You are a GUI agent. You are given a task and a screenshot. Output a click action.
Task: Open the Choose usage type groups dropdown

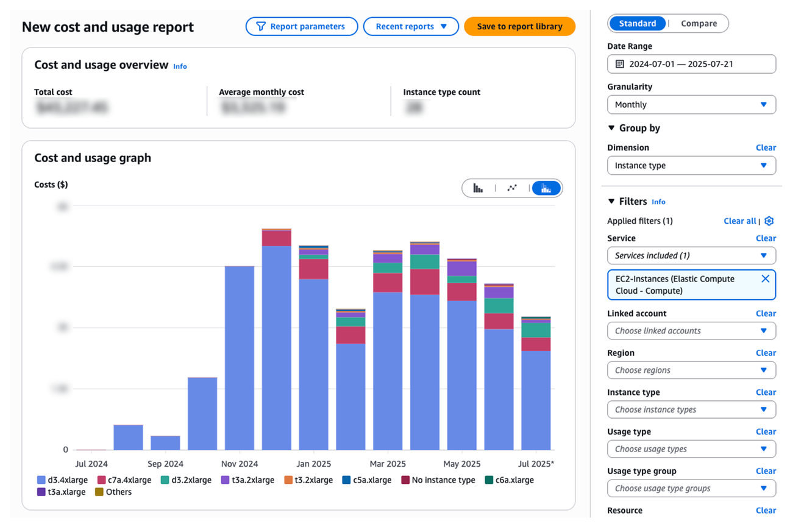click(x=692, y=488)
